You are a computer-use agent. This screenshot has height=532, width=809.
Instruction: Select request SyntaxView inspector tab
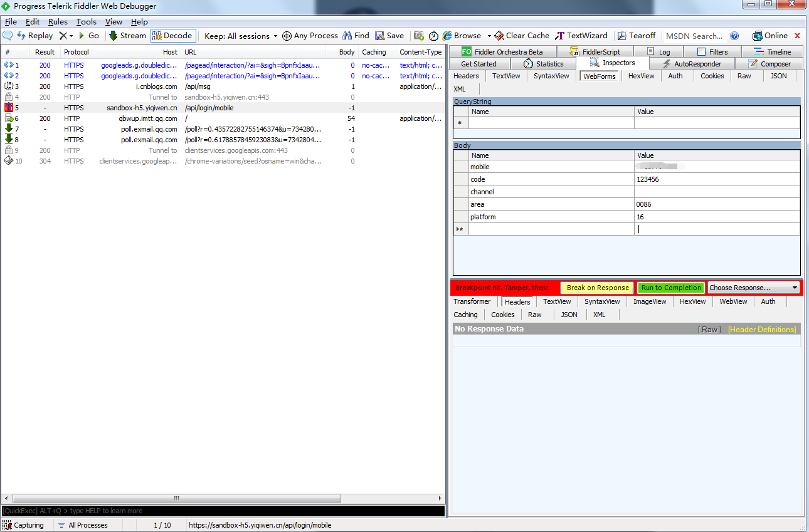point(551,76)
